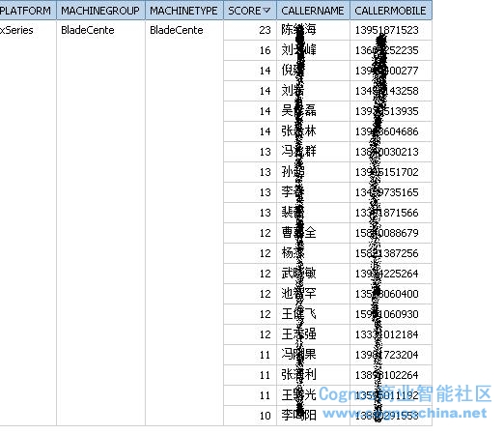Select caller name ending with 峰
Viewport: 504px width, 434px height.
[298, 50]
